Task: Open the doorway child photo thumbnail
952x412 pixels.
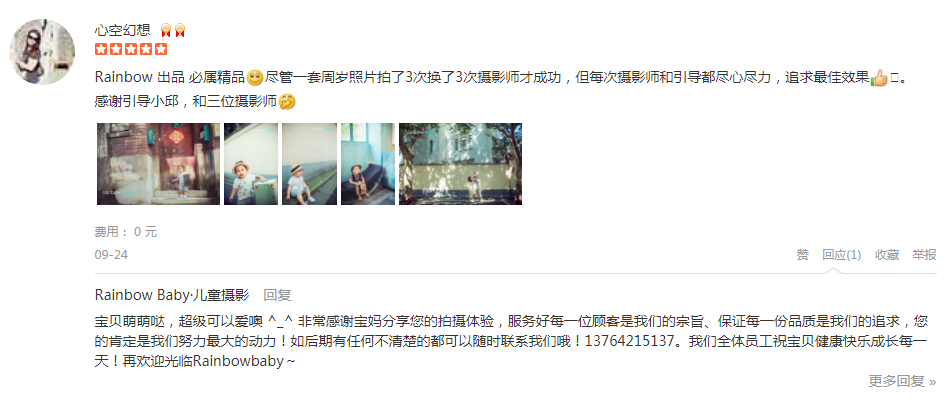Action: coord(158,164)
